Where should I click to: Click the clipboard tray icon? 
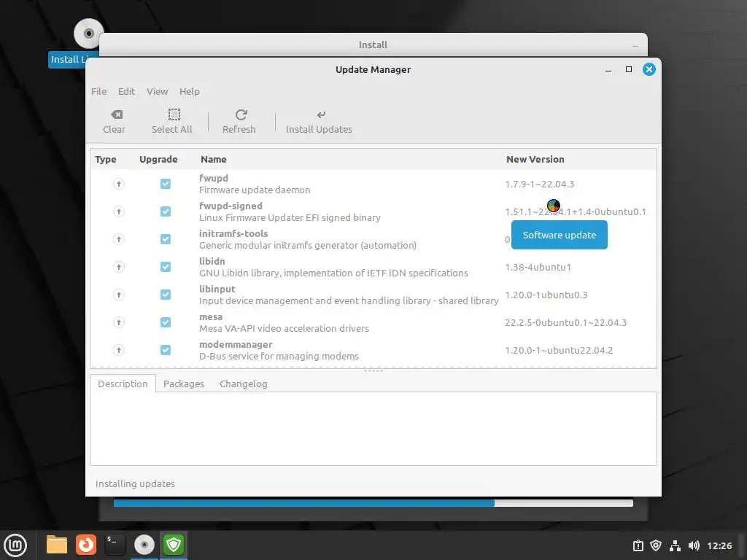(x=638, y=545)
